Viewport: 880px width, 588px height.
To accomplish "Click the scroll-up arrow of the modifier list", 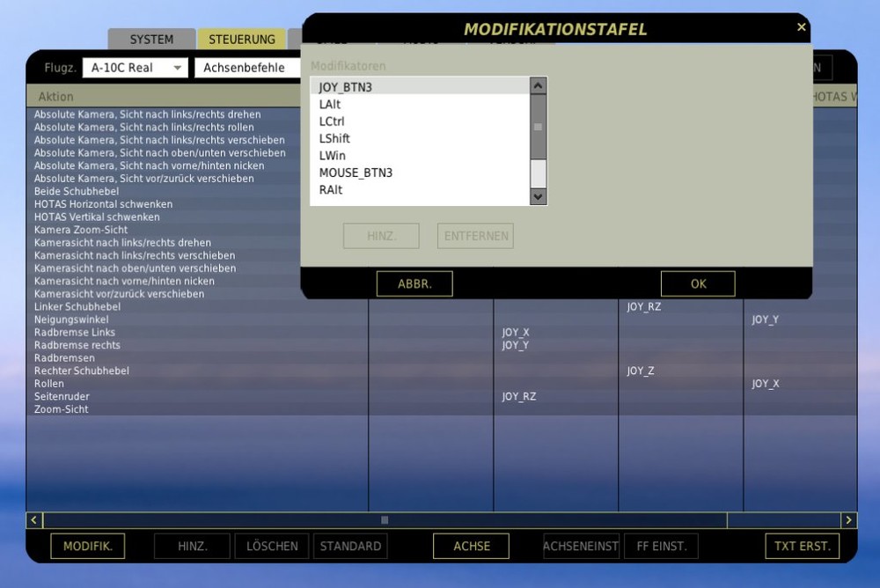I will pos(537,85).
